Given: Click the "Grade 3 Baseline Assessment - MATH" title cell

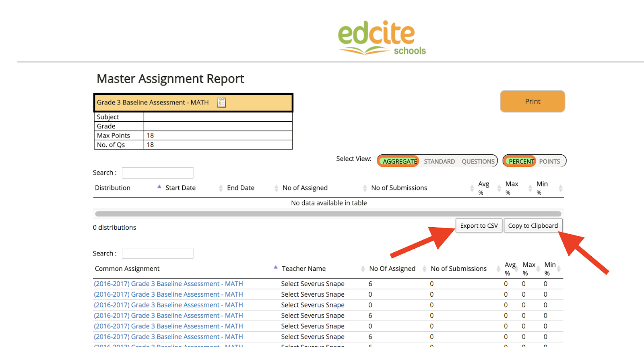Looking at the screenshot, I should pyautogui.click(x=193, y=102).
